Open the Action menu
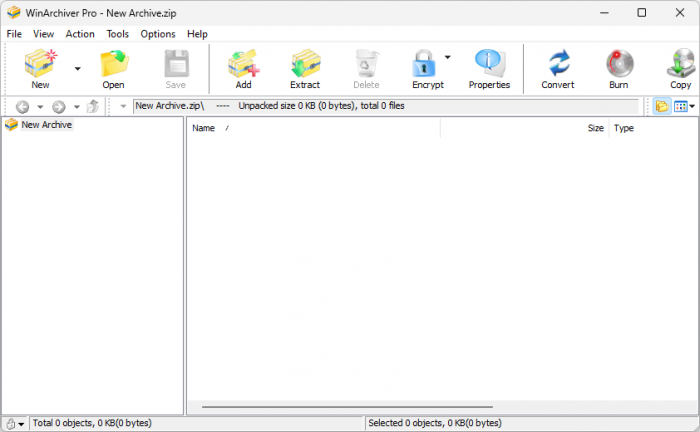700x432 pixels. click(80, 34)
